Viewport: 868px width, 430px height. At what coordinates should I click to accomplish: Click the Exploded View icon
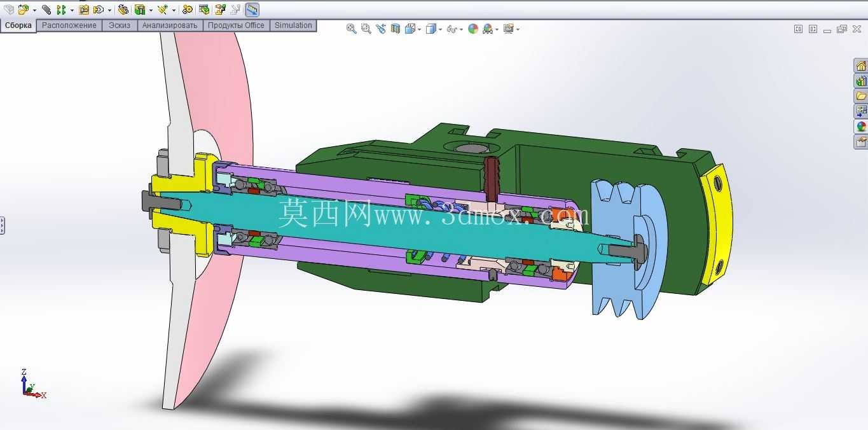(221, 10)
